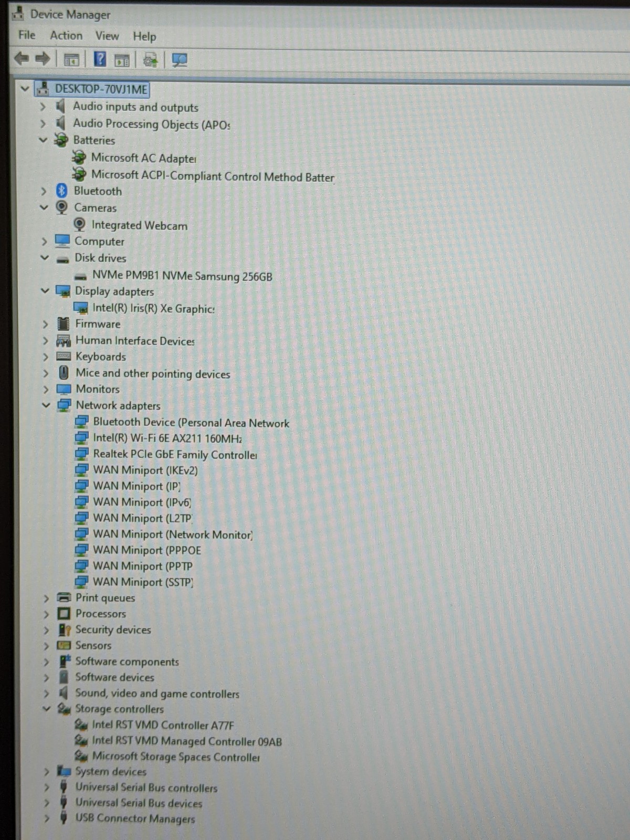Select WAN Miniport (IP) entry
Viewport: 630px width, 840px height.
coord(136,486)
